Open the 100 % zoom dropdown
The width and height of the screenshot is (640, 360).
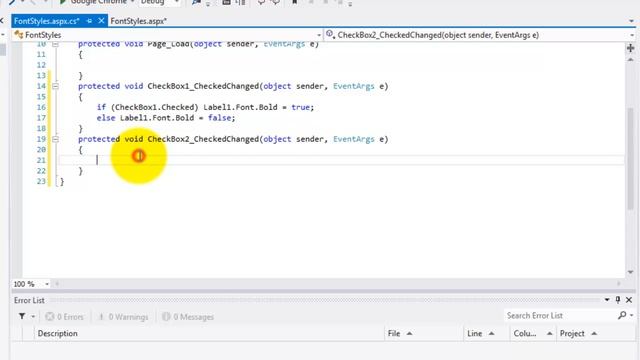[x=47, y=284]
